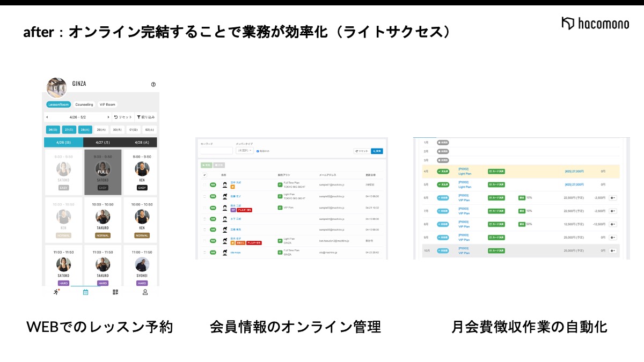
Task: Click the hacomono logo
Action: [x=595, y=23]
